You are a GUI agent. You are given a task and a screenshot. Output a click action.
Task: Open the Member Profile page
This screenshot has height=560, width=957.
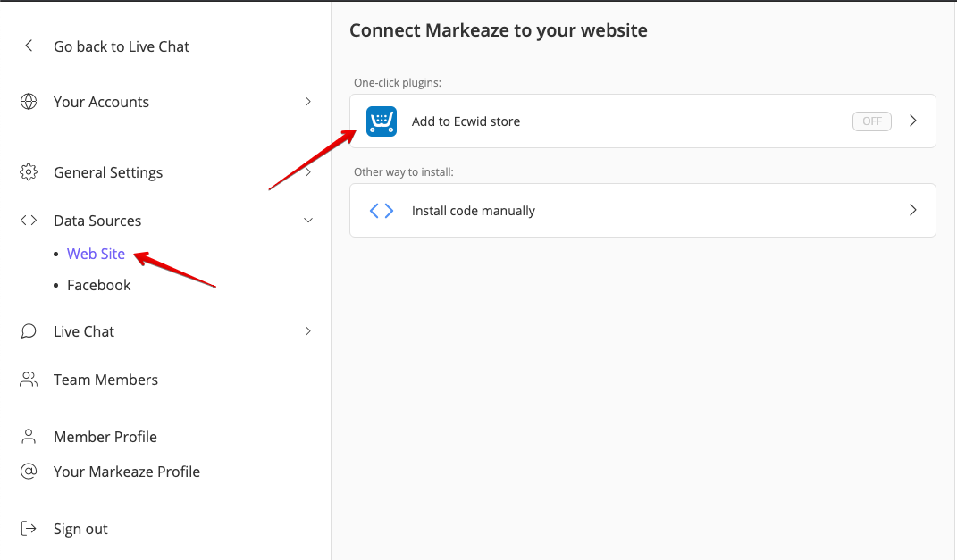pos(105,437)
